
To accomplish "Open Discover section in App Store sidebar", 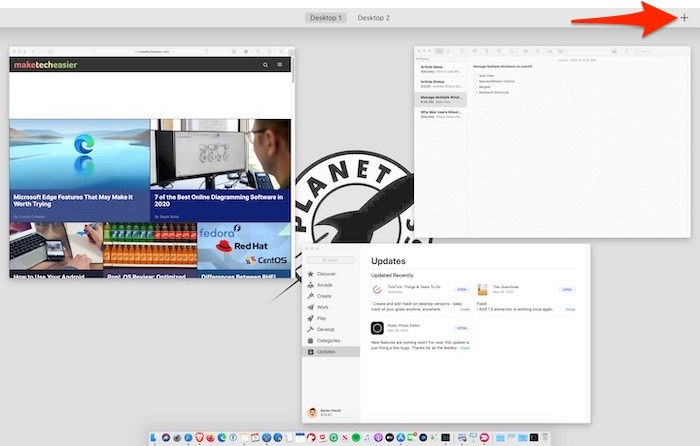I will pyautogui.click(x=331, y=274).
